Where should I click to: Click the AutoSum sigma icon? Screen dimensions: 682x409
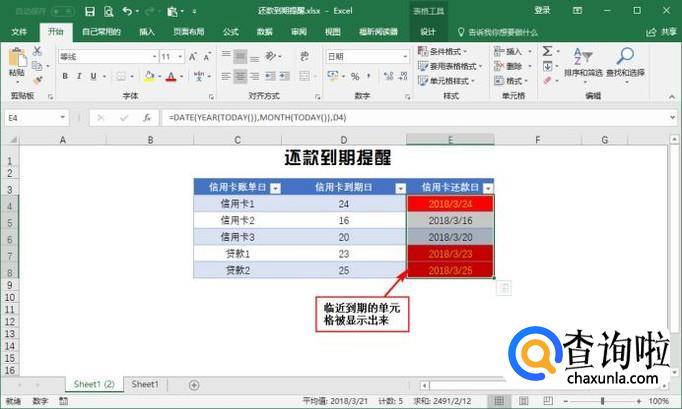coord(547,51)
